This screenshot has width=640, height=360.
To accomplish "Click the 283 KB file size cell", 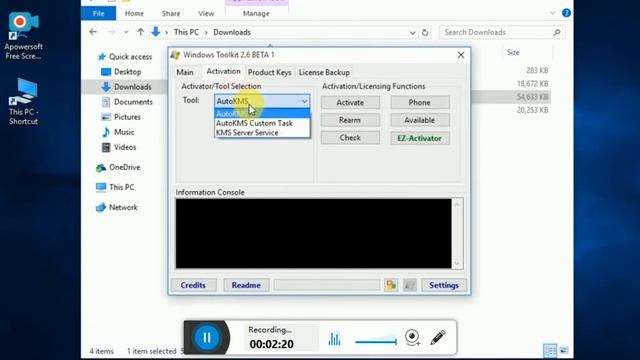I will pyautogui.click(x=537, y=71).
